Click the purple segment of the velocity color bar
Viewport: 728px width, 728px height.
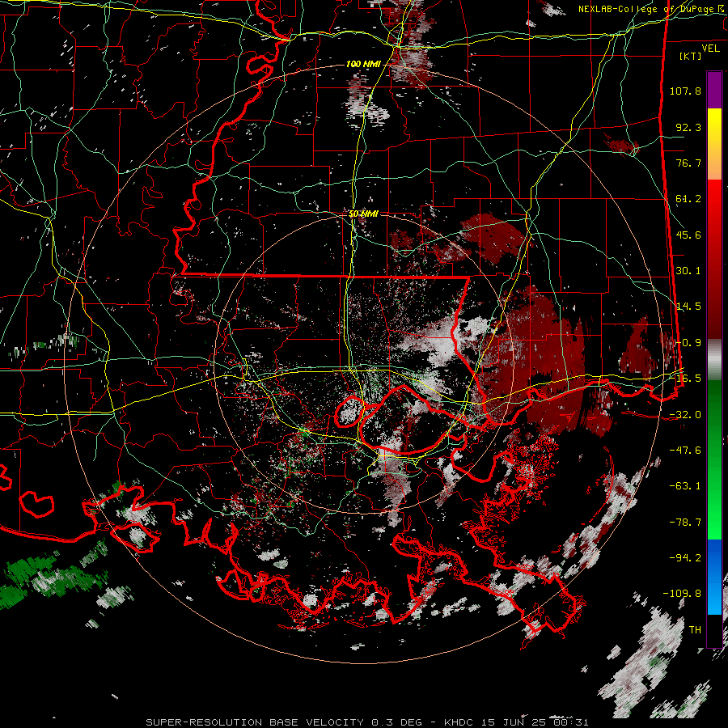point(714,90)
